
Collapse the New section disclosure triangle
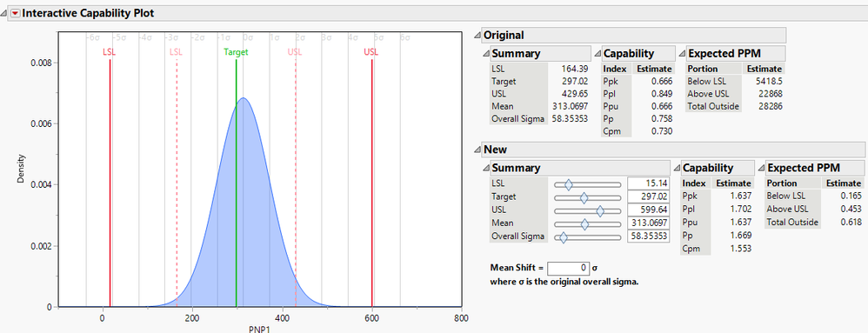(x=477, y=150)
